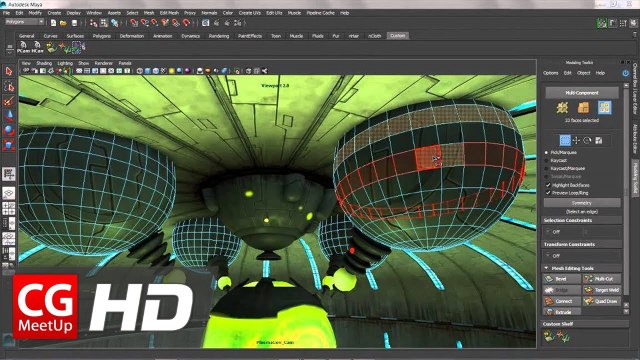Open Modeling Toolkit Object menu
Screen dimensions: 640x360
tap(584, 73)
